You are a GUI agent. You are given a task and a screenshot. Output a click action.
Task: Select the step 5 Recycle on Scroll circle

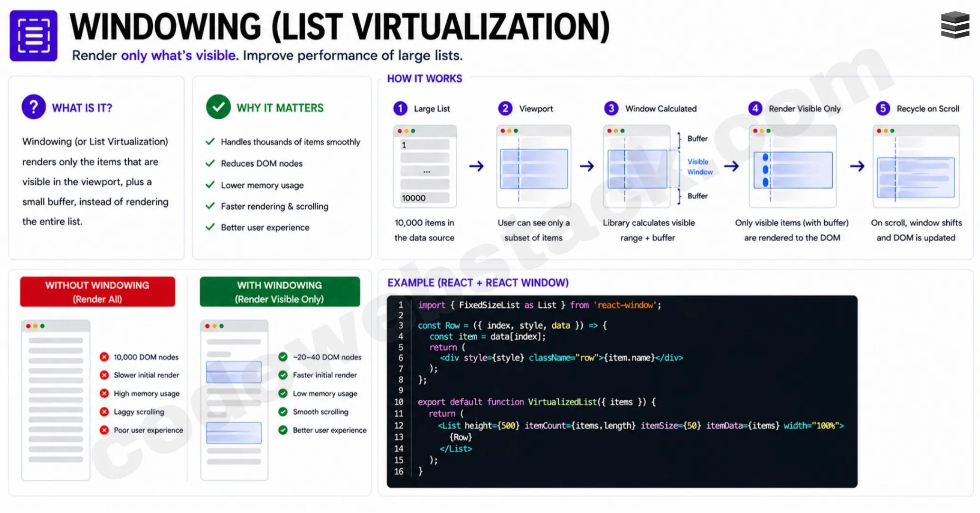(882, 108)
